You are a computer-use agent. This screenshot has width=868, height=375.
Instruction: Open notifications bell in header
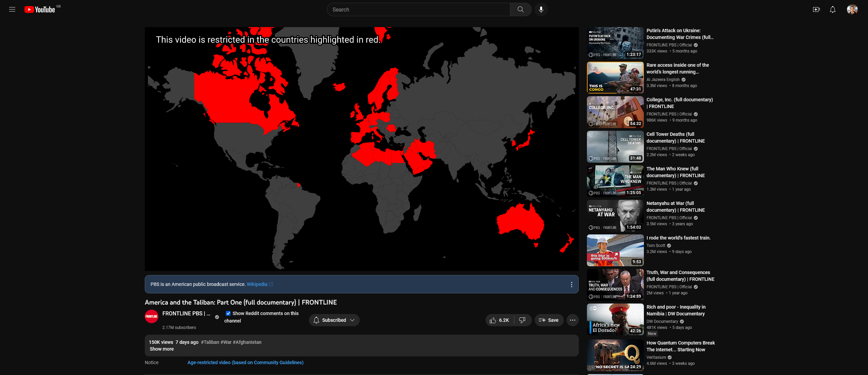832,9
